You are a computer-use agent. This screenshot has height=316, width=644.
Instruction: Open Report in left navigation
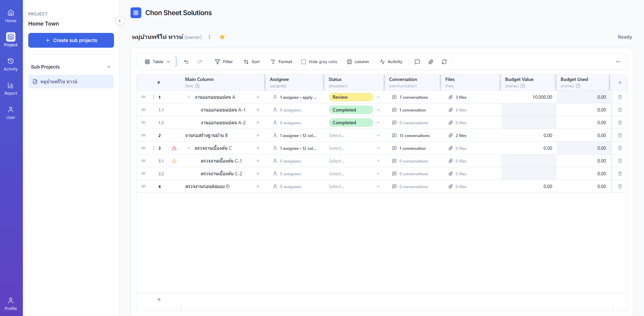point(11,89)
